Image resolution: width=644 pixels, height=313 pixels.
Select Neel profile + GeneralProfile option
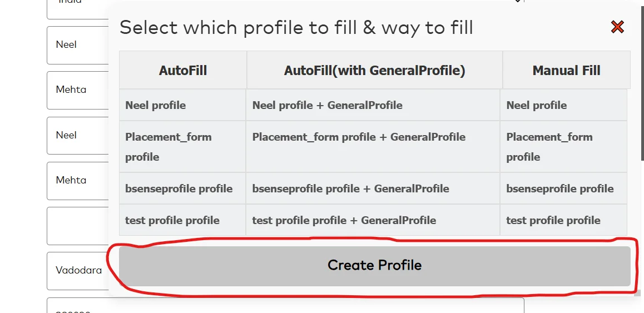coord(327,106)
